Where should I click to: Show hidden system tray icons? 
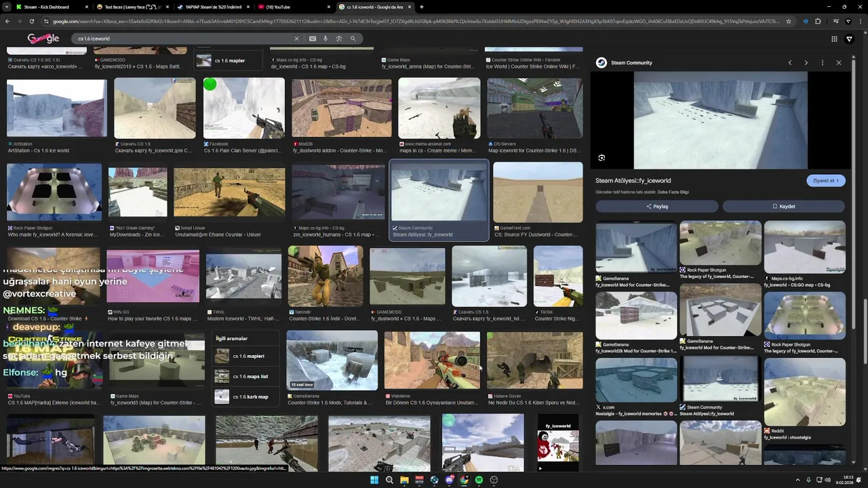[x=797, y=480]
